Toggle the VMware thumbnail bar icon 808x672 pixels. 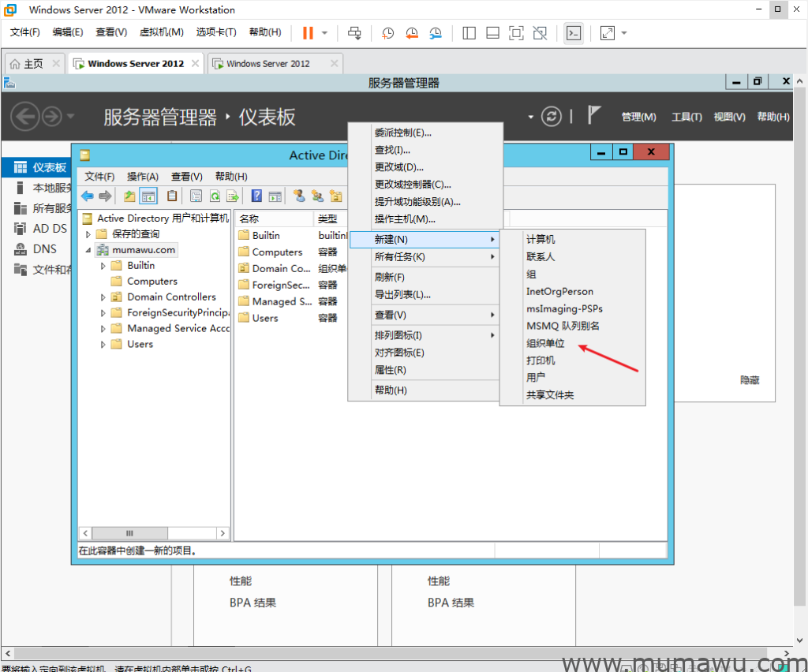click(x=492, y=33)
